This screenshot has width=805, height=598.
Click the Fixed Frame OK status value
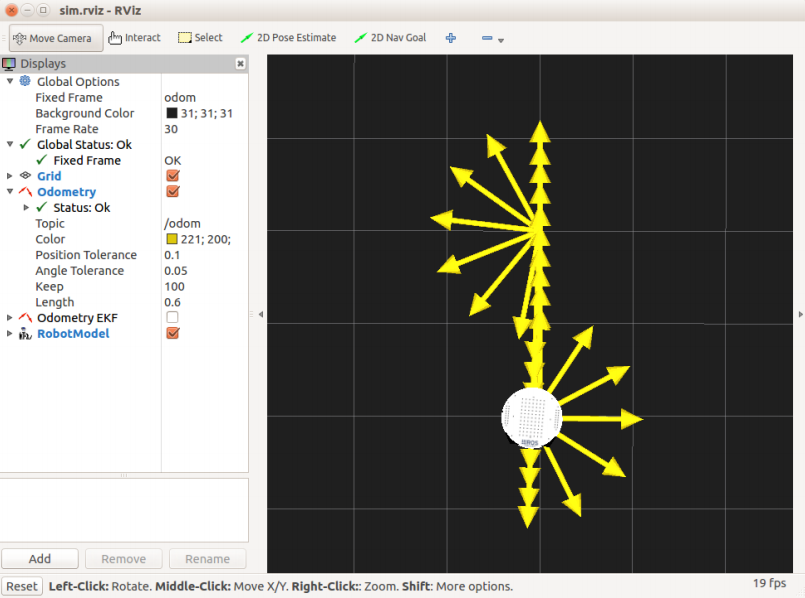click(x=172, y=161)
